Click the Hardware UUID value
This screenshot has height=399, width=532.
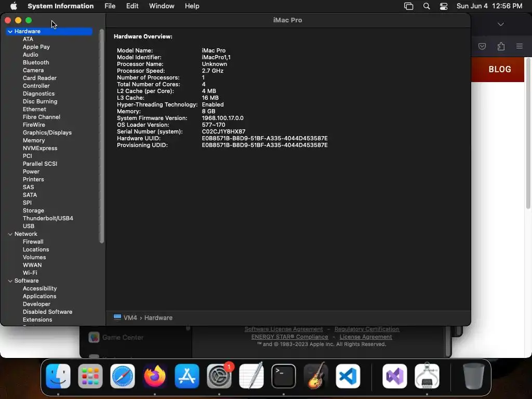[x=264, y=138]
